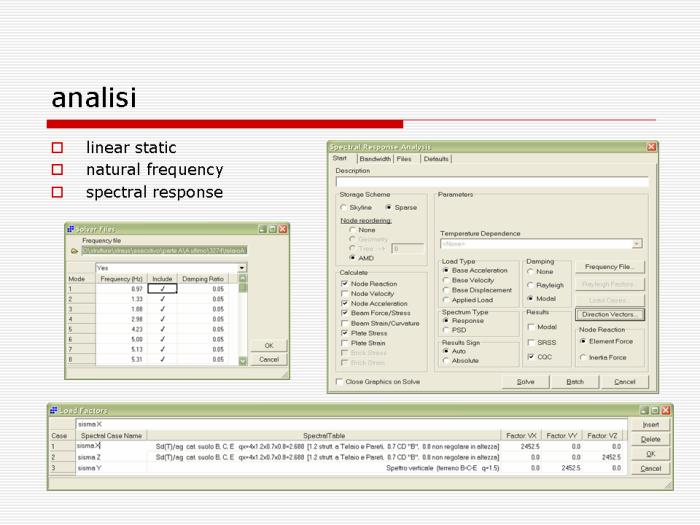Click the Description text field
The height and width of the screenshot is (525, 700).
pyautogui.click(x=490, y=181)
